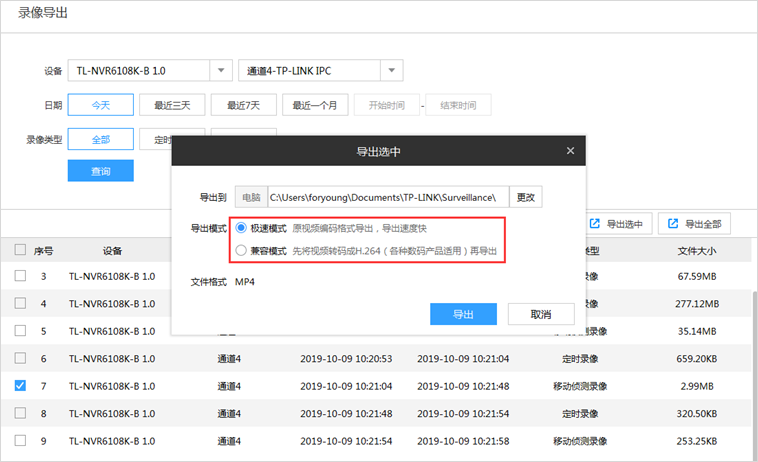Select 兼容模式 export mode
This screenshot has height=462, width=758.
pyautogui.click(x=241, y=250)
